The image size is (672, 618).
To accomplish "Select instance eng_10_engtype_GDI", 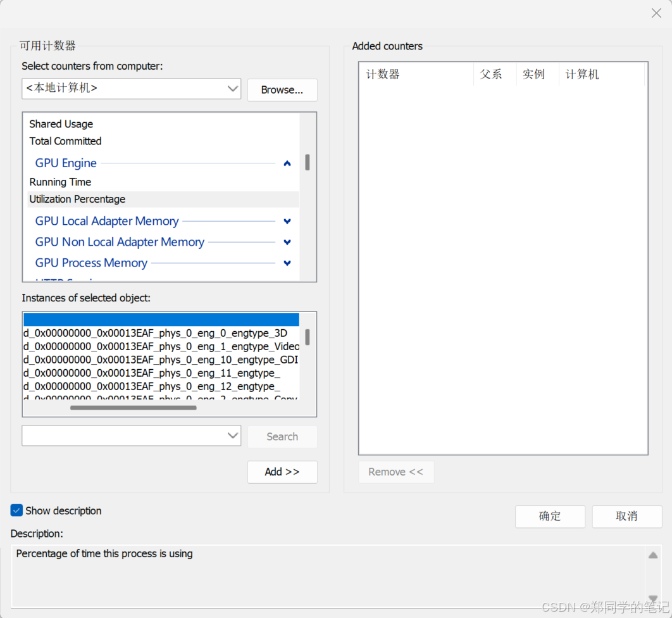I will pyautogui.click(x=161, y=360).
